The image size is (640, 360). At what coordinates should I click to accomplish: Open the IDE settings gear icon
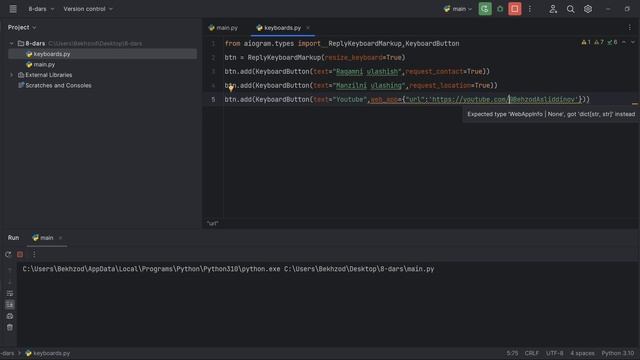pos(588,9)
